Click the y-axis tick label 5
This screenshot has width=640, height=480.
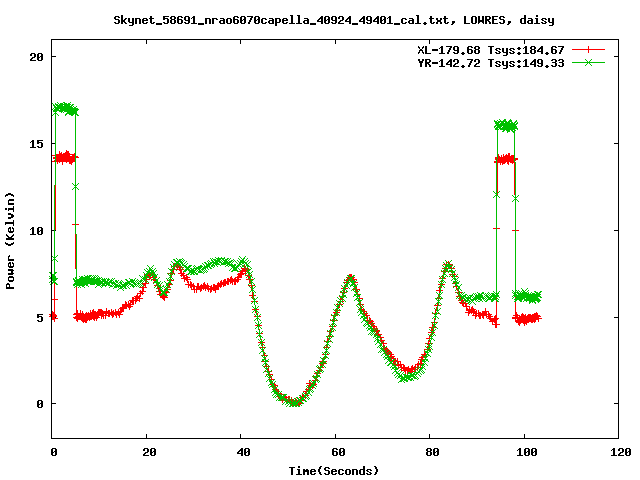click(40, 318)
